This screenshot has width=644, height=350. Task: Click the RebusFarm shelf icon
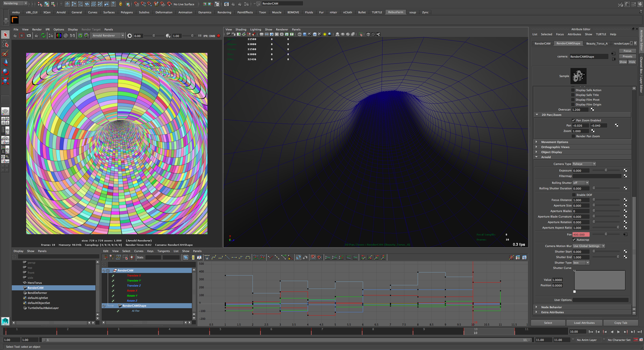(15, 20)
